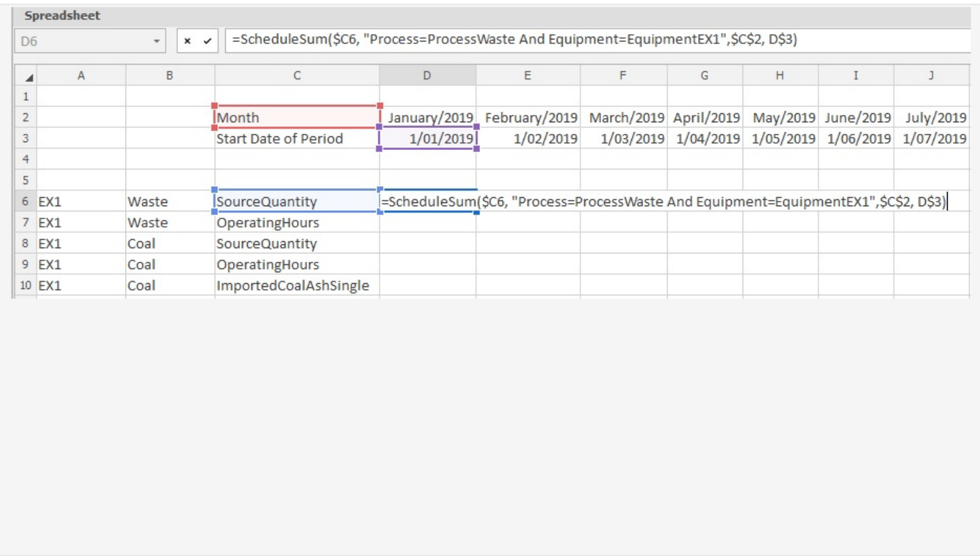Image resolution: width=980 pixels, height=556 pixels.
Task: Select the OperatingHours cell for Waste
Action: (296, 222)
